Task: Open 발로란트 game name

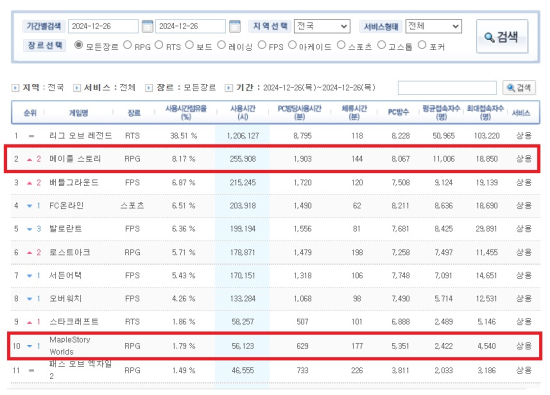Action: pyautogui.click(x=66, y=229)
